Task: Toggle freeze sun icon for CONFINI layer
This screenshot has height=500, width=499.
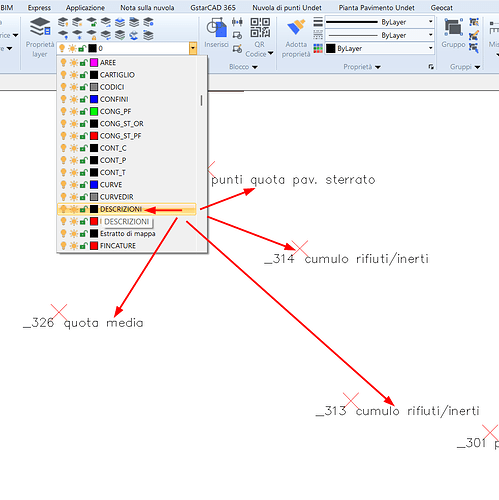Action: coord(74,99)
